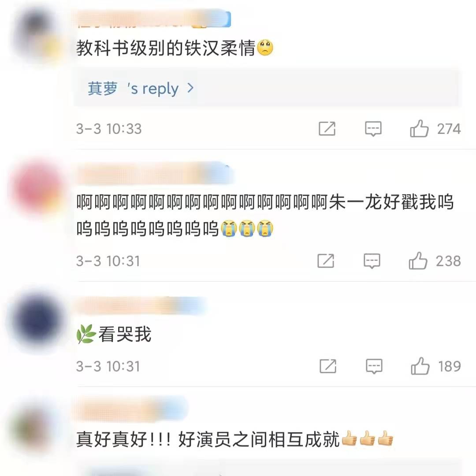The height and width of the screenshot is (476, 476).
Task: Open the pink avatar's profile
Action: 37,188
